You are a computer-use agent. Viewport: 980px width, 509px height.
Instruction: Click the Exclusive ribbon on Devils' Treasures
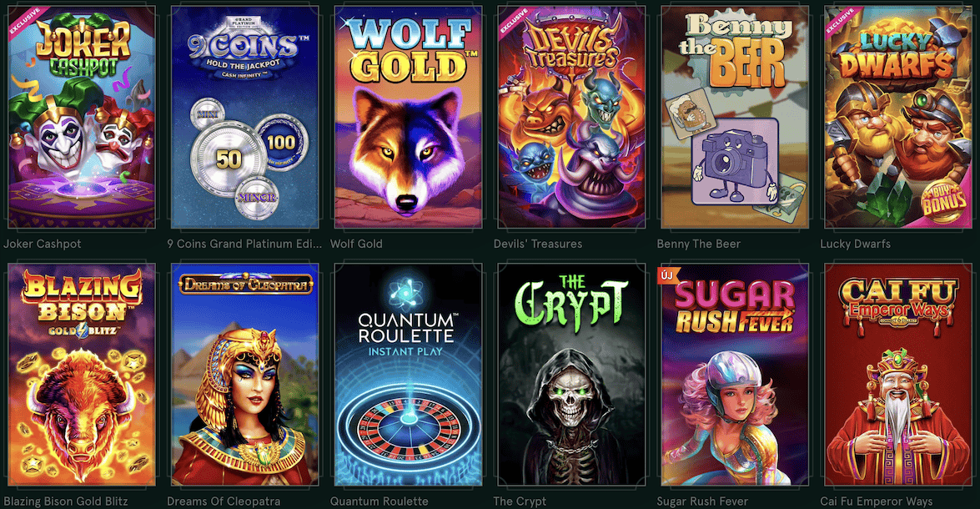coord(514,22)
